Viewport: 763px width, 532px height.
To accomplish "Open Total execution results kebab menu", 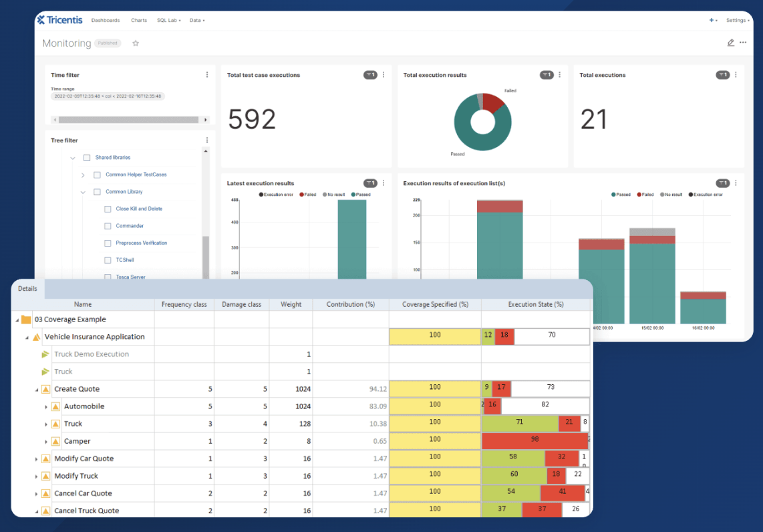I will [560, 75].
